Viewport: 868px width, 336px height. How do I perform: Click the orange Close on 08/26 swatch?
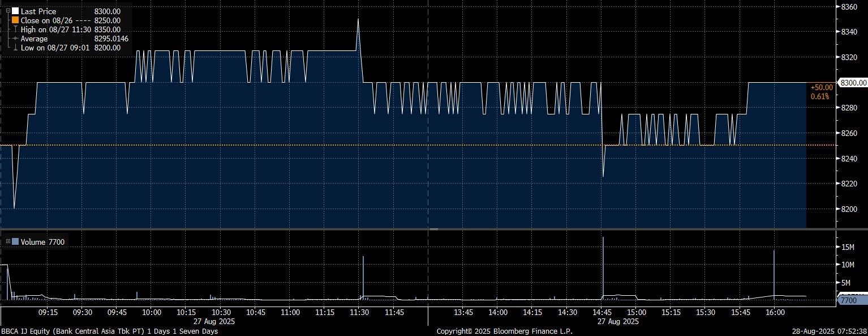click(15, 20)
